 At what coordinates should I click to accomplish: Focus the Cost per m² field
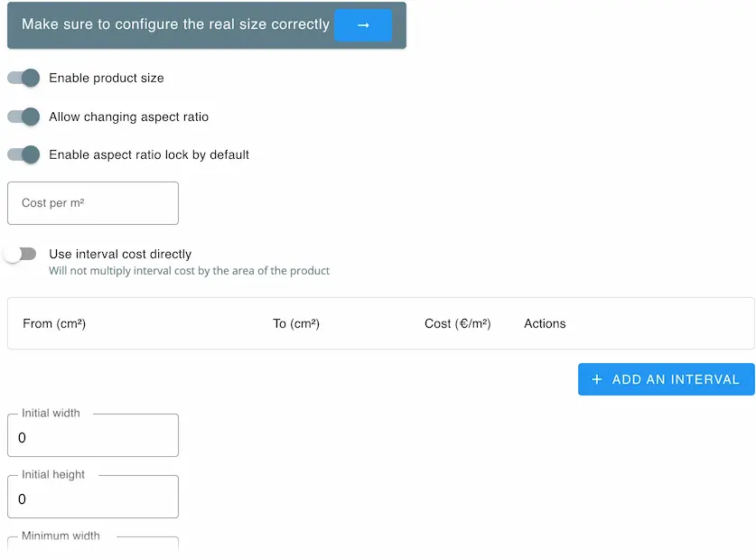93,203
